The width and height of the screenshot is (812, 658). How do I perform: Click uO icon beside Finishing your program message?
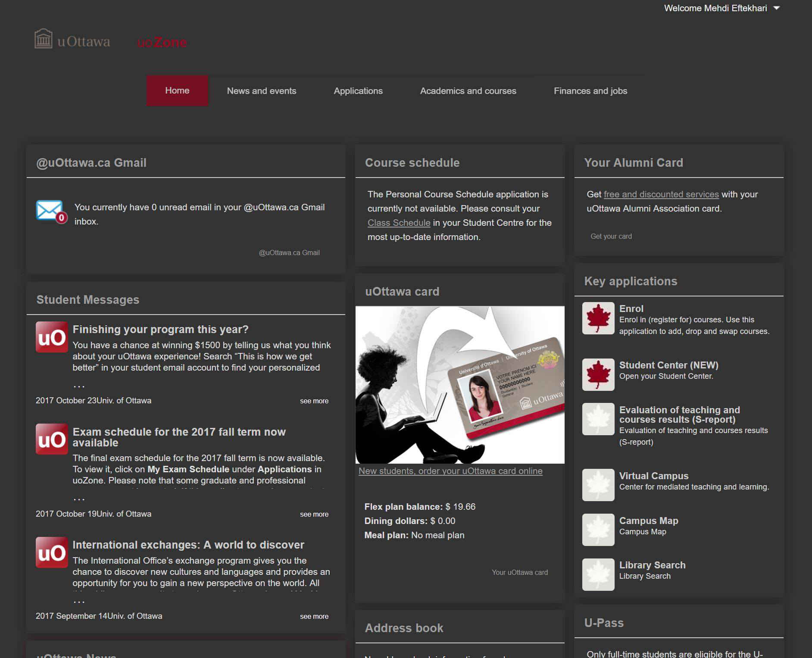tap(52, 337)
